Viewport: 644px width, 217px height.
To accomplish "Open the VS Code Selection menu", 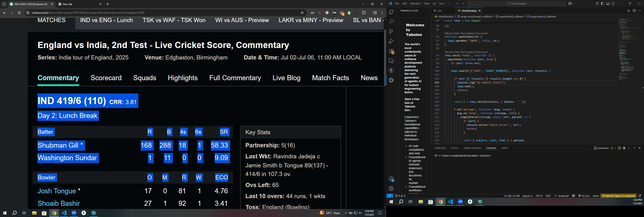I will (415, 3).
